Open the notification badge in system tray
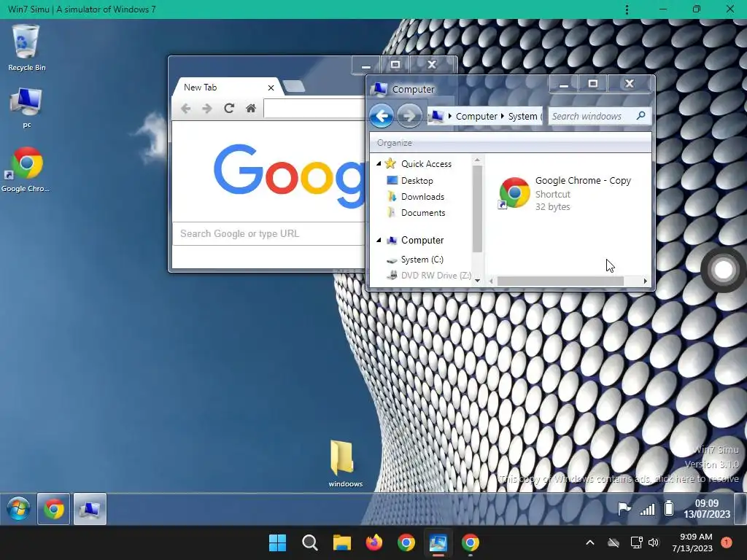The image size is (747, 560). [727, 542]
